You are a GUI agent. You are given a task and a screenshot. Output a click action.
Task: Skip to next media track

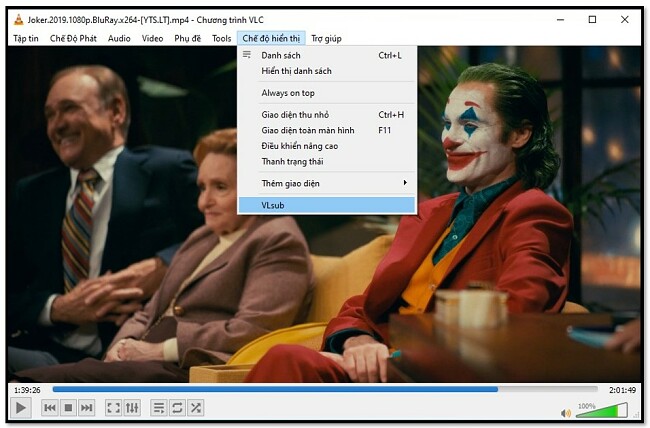click(x=87, y=408)
